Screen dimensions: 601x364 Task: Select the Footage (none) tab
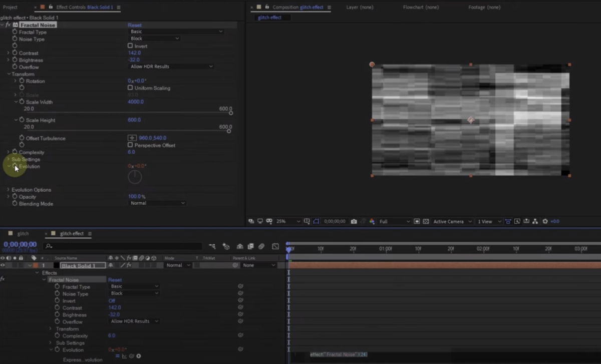tap(484, 7)
